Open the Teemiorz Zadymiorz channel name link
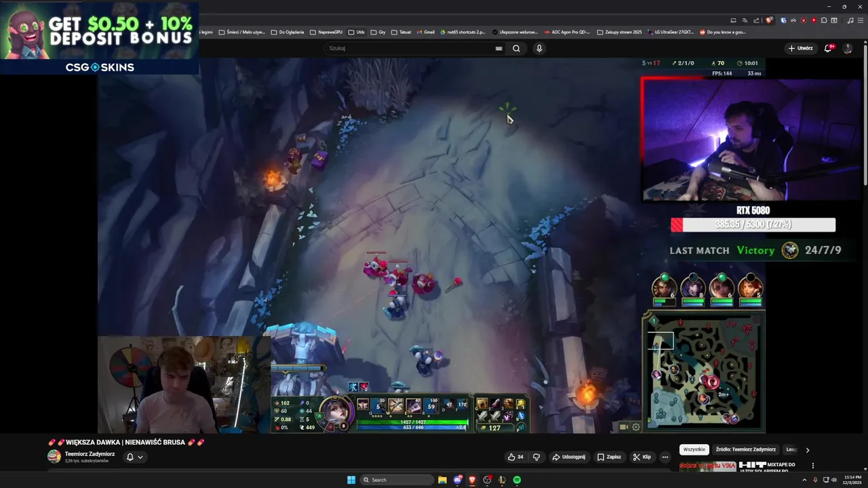Viewport: 868px width, 488px height. click(90, 453)
